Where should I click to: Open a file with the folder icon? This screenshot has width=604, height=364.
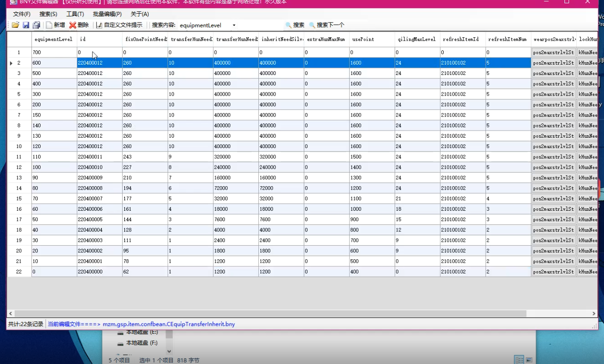[x=16, y=25]
